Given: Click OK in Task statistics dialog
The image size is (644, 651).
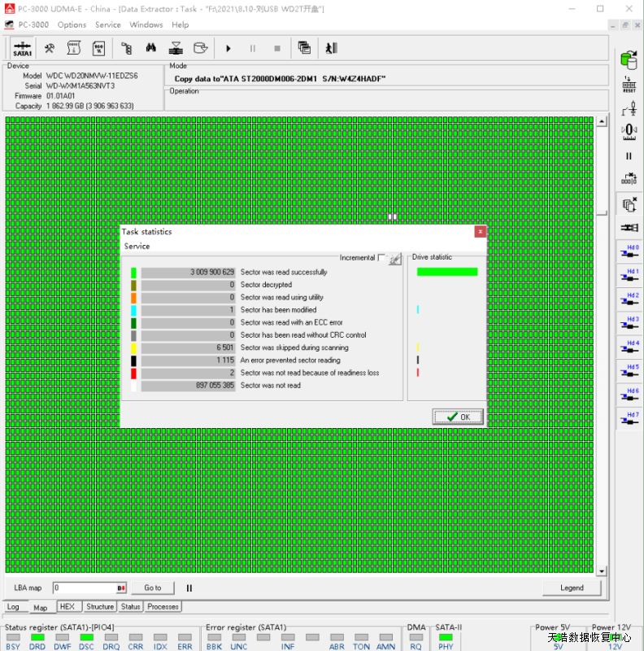Looking at the screenshot, I should click(x=458, y=417).
